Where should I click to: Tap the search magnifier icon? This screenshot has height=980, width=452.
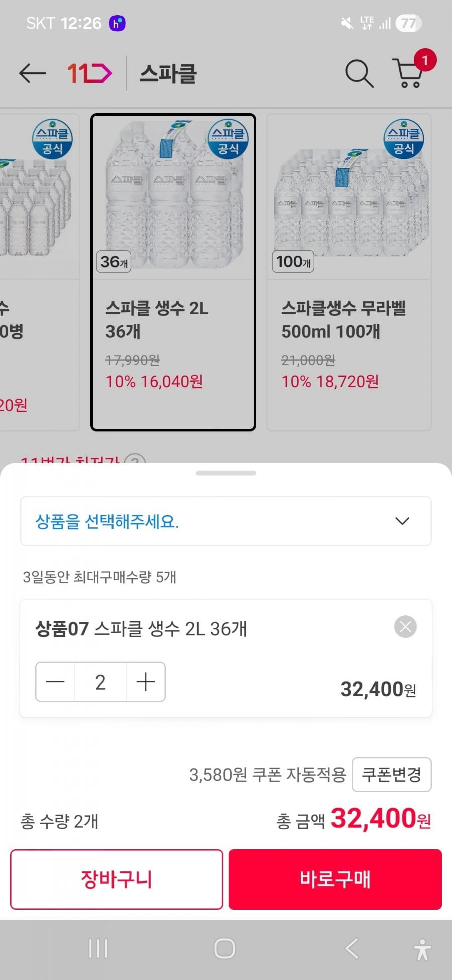pyautogui.click(x=359, y=74)
